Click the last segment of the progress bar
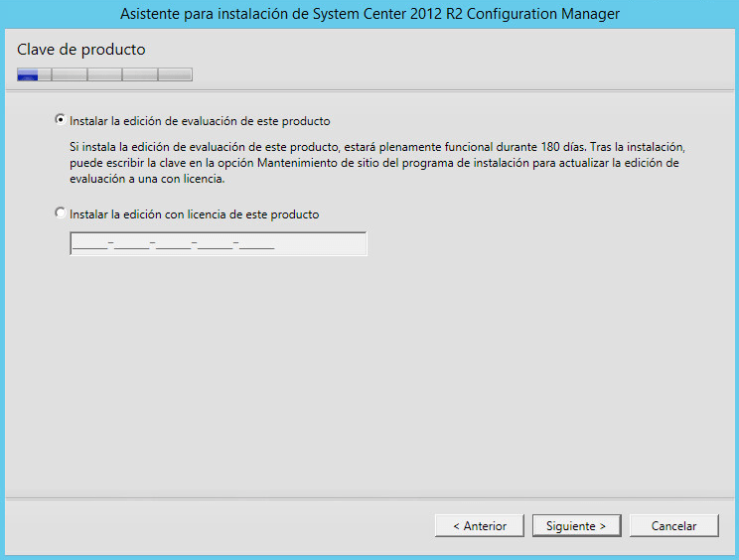The image size is (739, 560). (175, 73)
